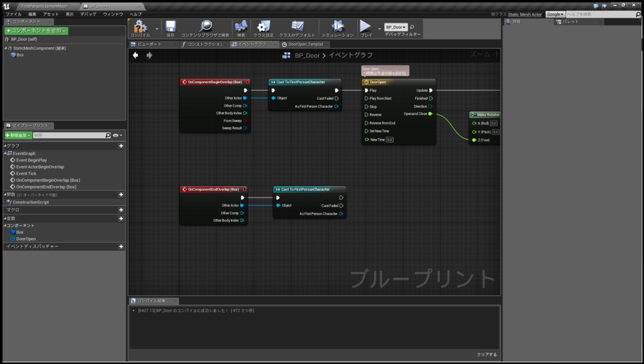Open the Google search engine dropdown

click(x=555, y=14)
